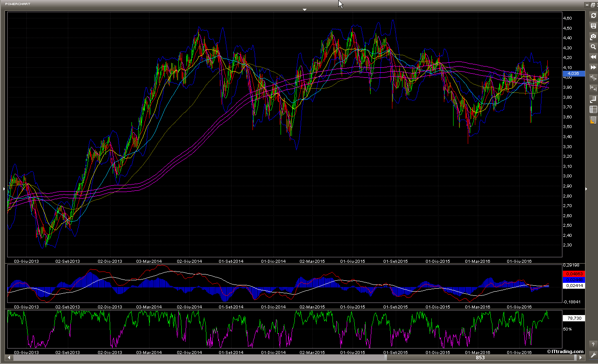The width and height of the screenshot is (598, 364).
Task: Click the current price tag 4,036
Action: click(x=573, y=74)
